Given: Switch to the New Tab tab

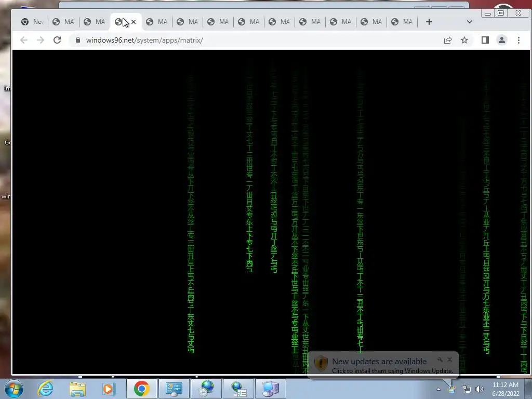Looking at the screenshot, I should [32, 22].
